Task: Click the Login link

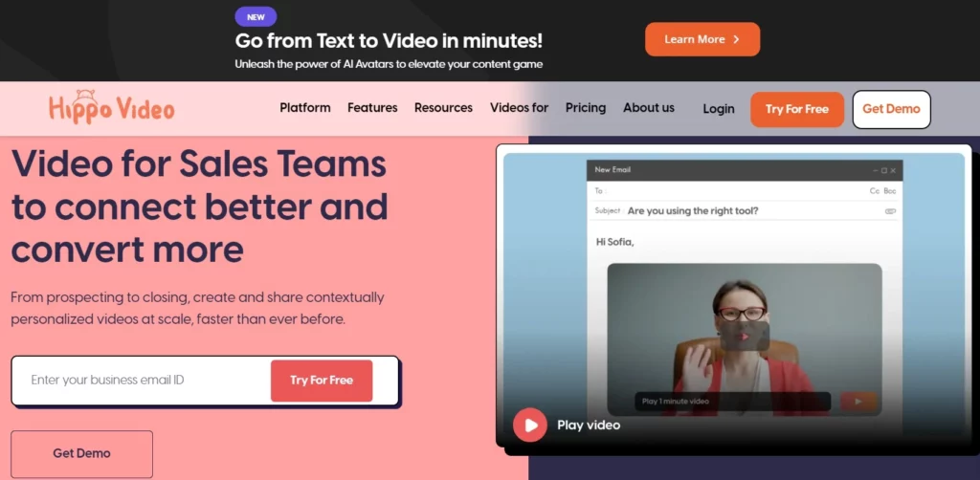Action: (719, 109)
